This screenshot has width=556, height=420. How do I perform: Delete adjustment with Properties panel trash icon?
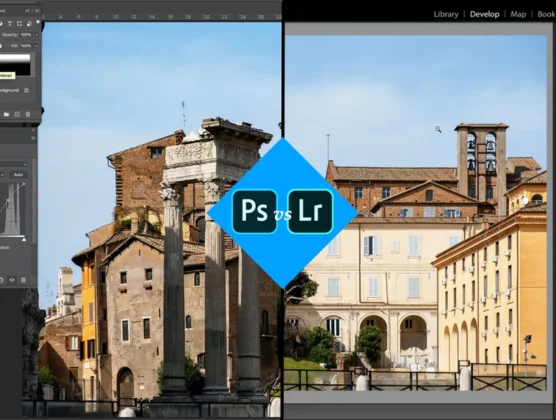pyautogui.click(x=23, y=280)
